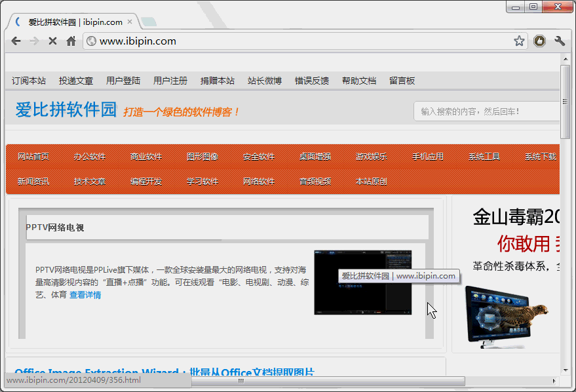The height and width of the screenshot is (392, 576).
Task: Click the site search input box
Action: pos(487,111)
